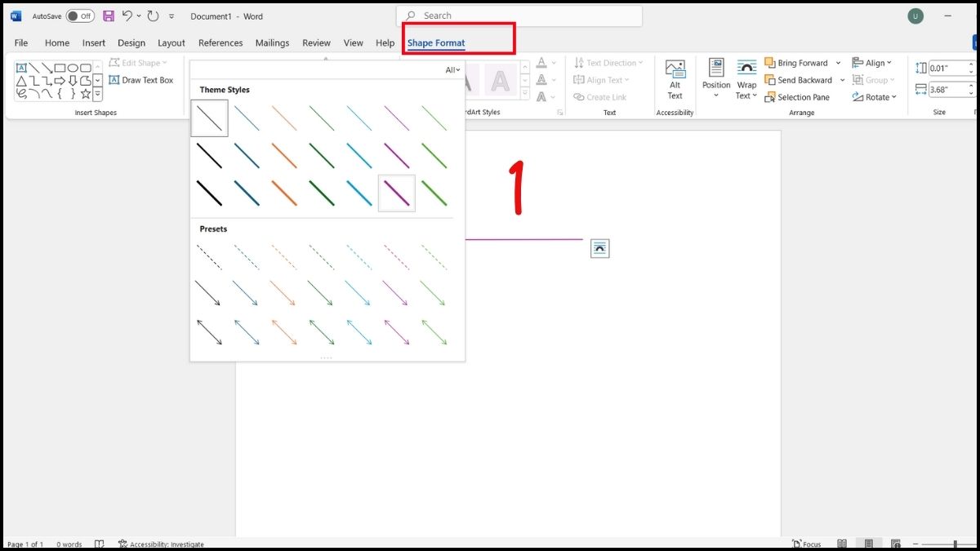
Task: Click the Alt Text button
Action: coord(675,79)
